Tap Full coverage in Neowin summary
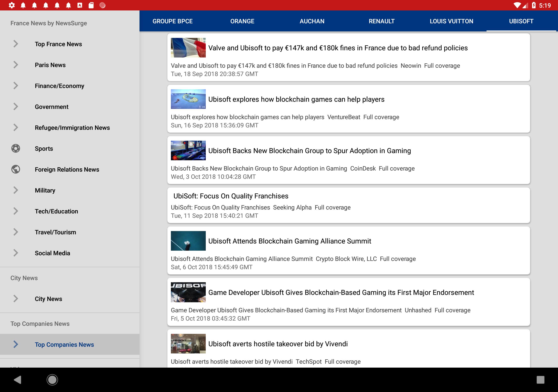Image resolution: width=558 pixels, height=392 pixels. (442, 66)
